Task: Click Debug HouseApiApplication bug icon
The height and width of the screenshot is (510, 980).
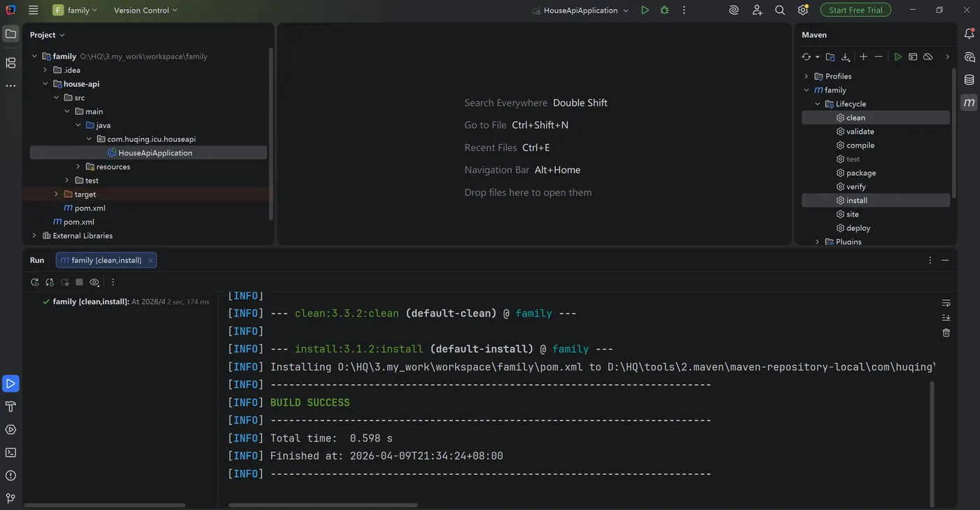Action: 664,10
